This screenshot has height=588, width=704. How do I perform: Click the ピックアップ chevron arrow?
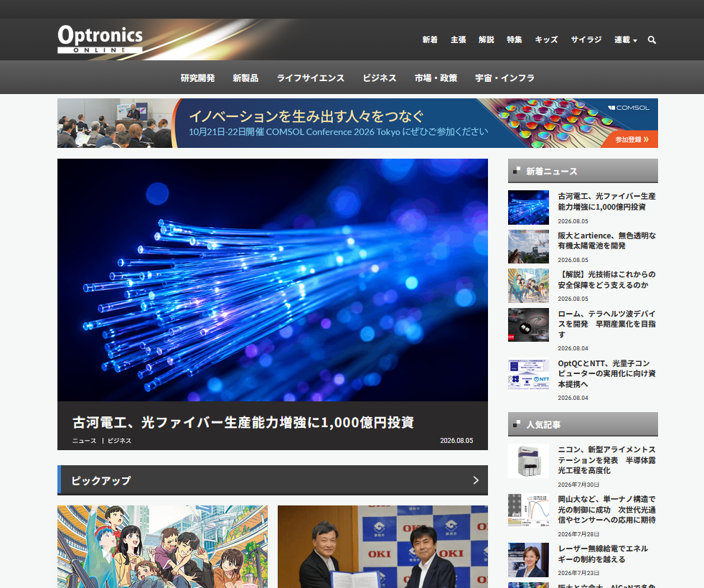click(x=476, y=480)
